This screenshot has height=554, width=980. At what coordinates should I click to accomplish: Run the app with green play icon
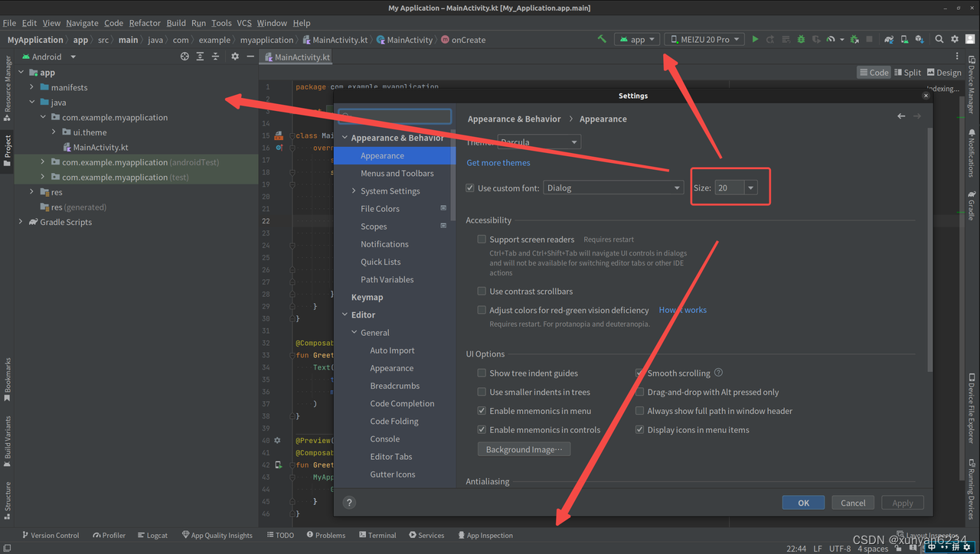pos(755,39)
